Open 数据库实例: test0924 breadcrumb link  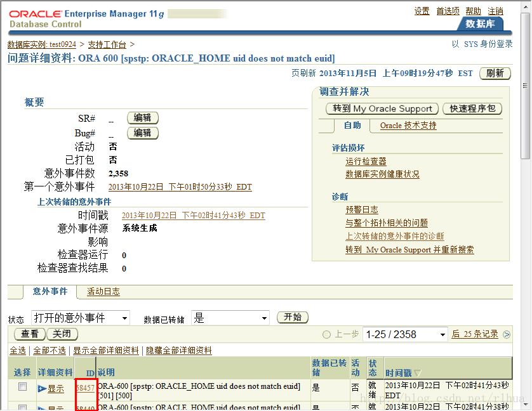click(x=42, y=44)
